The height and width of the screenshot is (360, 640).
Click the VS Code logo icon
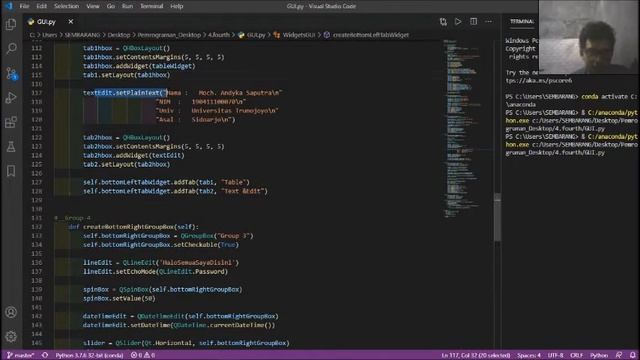pyautogui.click(x=9, y=6)
